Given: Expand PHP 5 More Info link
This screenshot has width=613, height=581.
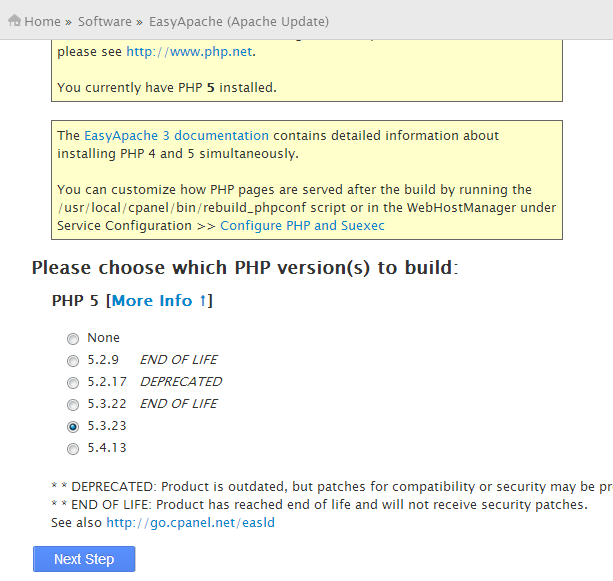Looking at the screenshot, I should tap(159, 301).
